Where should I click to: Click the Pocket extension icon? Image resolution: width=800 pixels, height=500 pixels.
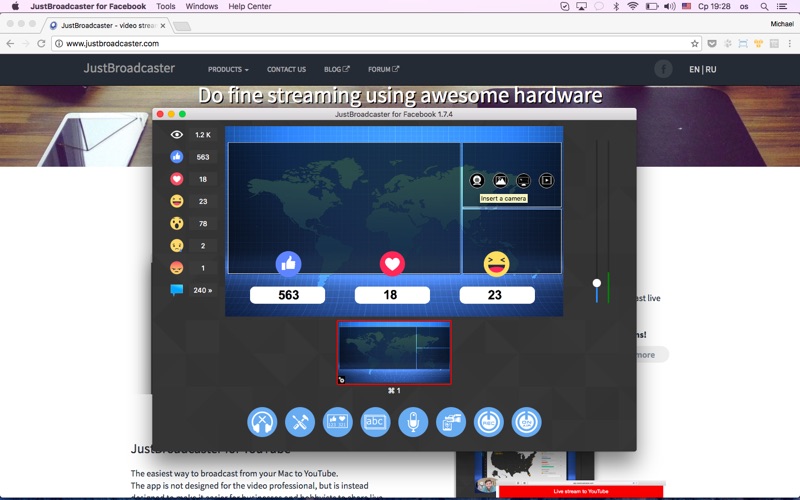[x=712, y=43]
